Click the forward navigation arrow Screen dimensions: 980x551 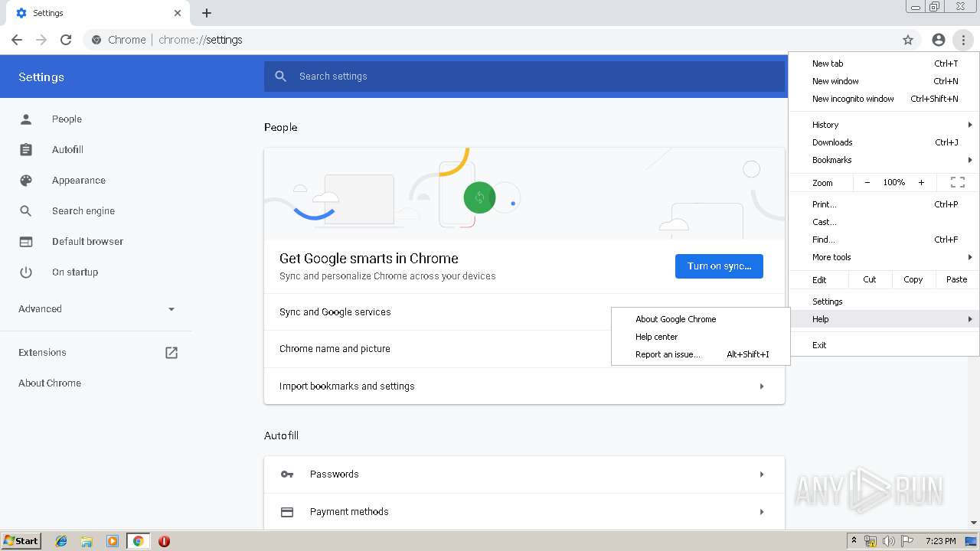(41, 40)
